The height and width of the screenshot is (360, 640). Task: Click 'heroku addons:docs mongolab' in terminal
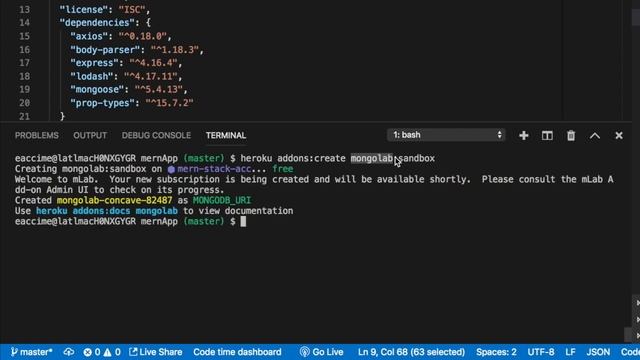tap(107, 211)
